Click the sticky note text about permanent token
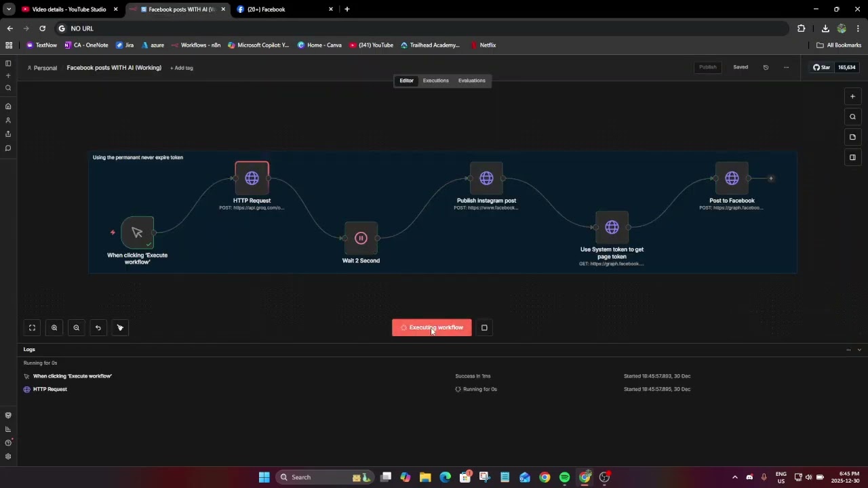The width and height of the screenshot is (868, 488). [138, 157]
